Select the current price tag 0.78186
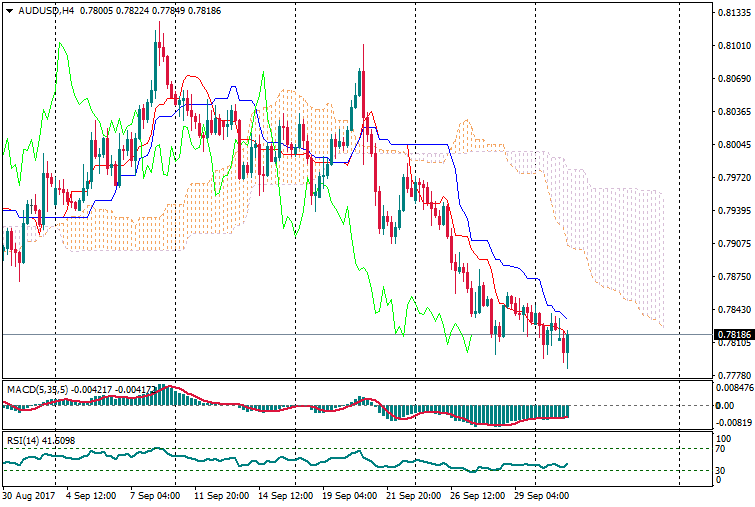Image resolution: width=755 pixels, height=507 pixels. (x=733, y=335)
